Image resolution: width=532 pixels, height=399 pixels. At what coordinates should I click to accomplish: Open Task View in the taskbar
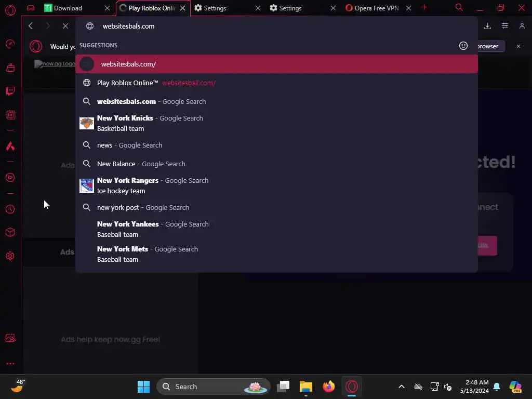coord(283,387)
